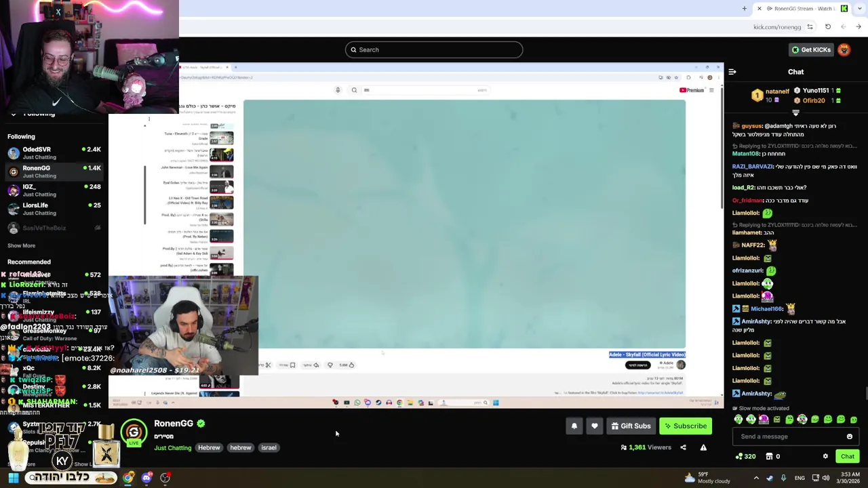Click username NAFF22 in chat
The height and width of the screenshot is (488, 868).
(x=753, y=245)
